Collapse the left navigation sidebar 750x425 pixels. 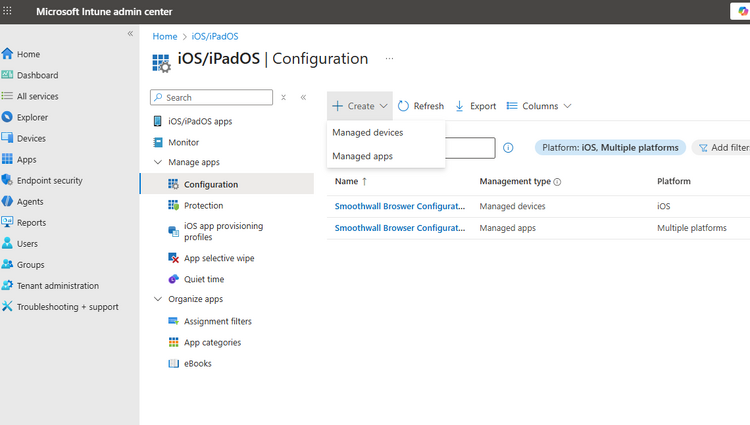tap(130, 33)
